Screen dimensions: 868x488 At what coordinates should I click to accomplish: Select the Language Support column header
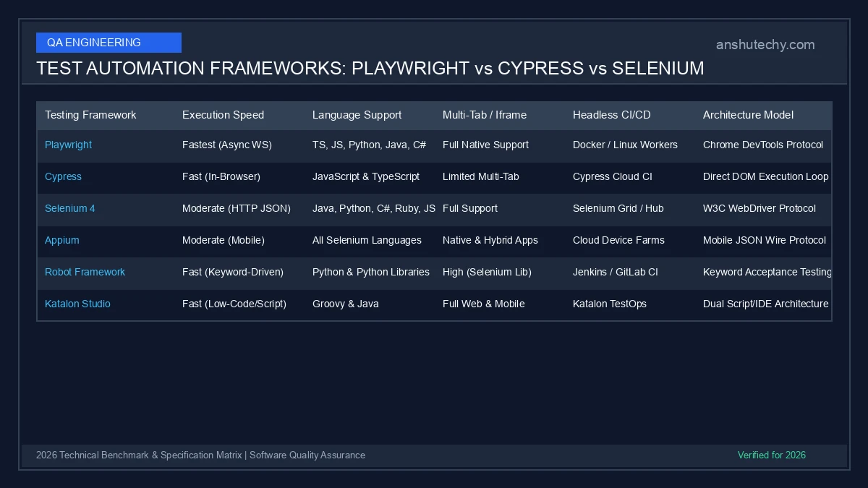click(357, 115)
